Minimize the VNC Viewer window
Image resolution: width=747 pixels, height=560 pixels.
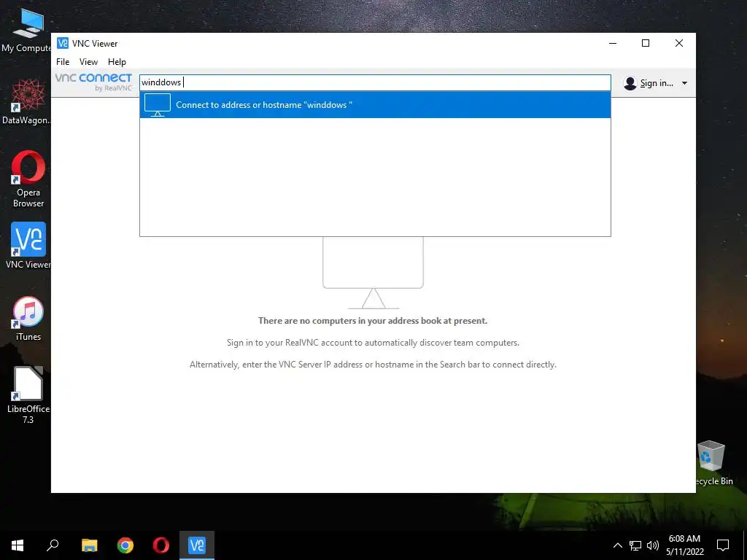coord(613,43)
